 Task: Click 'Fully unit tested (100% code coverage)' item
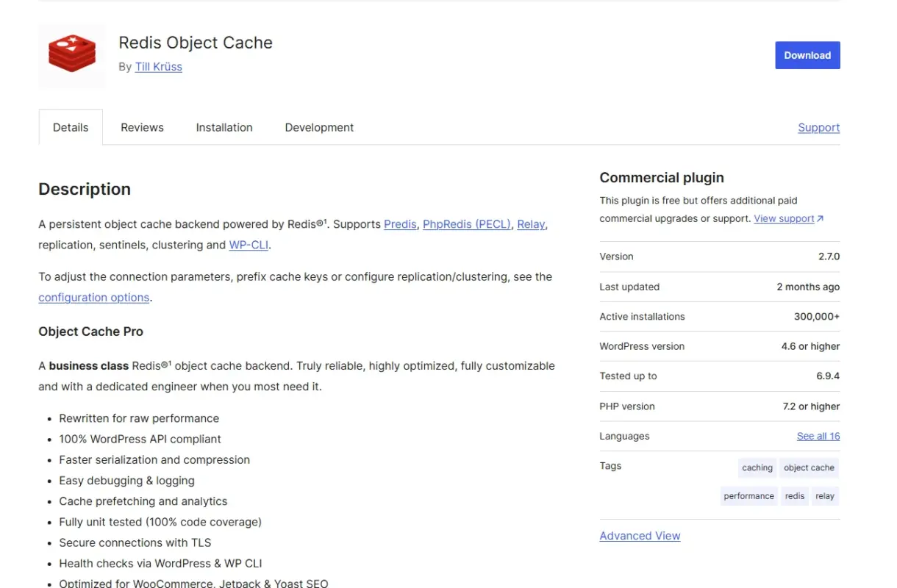(160, 522)
